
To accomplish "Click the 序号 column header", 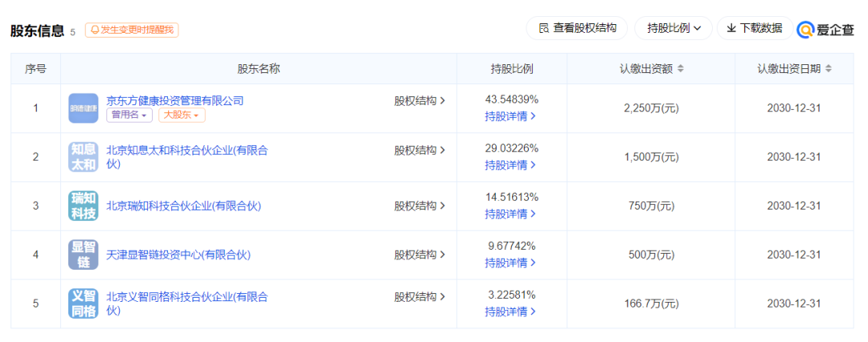I will [x=35, y=69].
